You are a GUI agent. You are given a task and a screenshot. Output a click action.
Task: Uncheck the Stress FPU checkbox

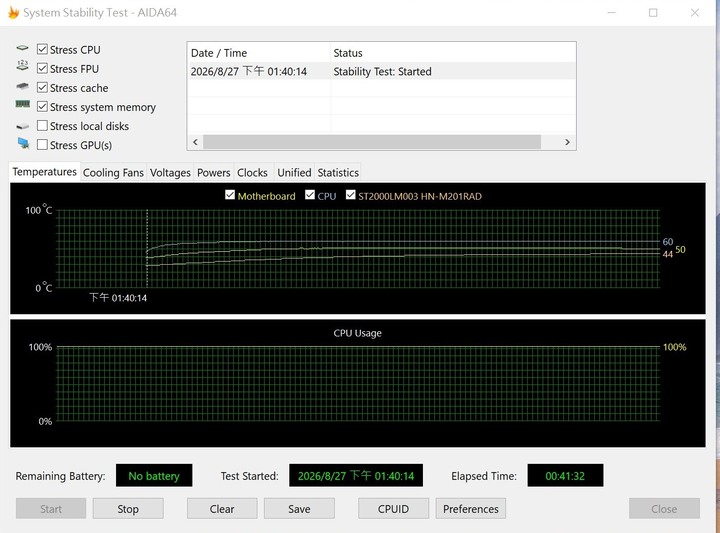(x=42, y=68)
